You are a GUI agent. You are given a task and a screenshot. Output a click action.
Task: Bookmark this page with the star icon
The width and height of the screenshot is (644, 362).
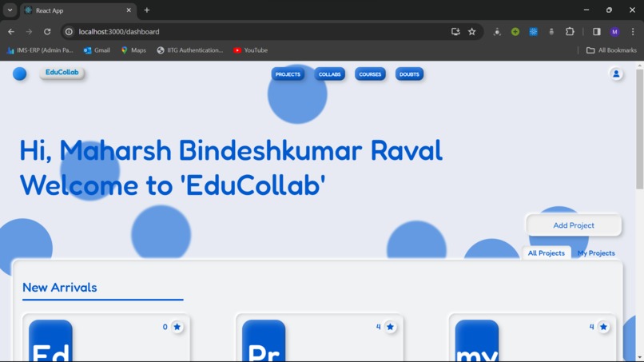point(472,32)
